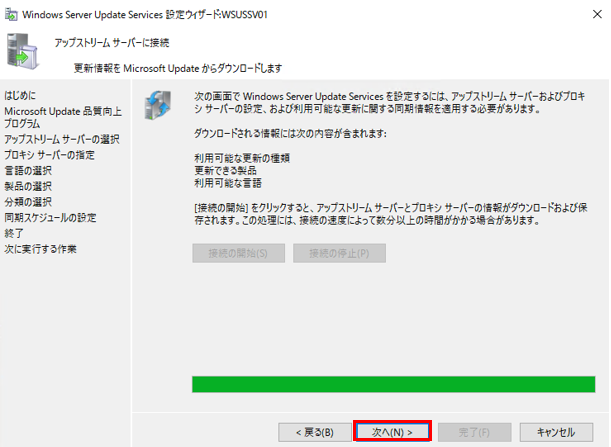Select プロキシ サーバーの指定 step
Image resolution: width=611 pixels, height=447 pixels.
[49, 155]
